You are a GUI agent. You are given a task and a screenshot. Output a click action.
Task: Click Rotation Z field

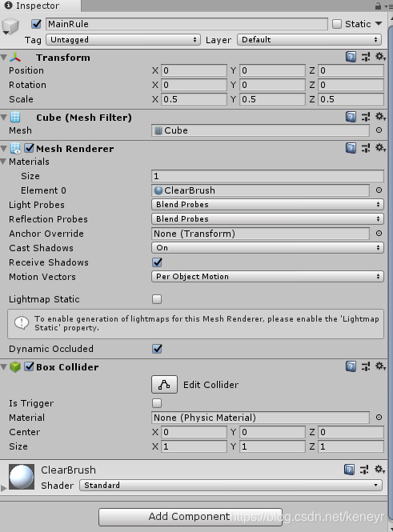tap(351, 85)
